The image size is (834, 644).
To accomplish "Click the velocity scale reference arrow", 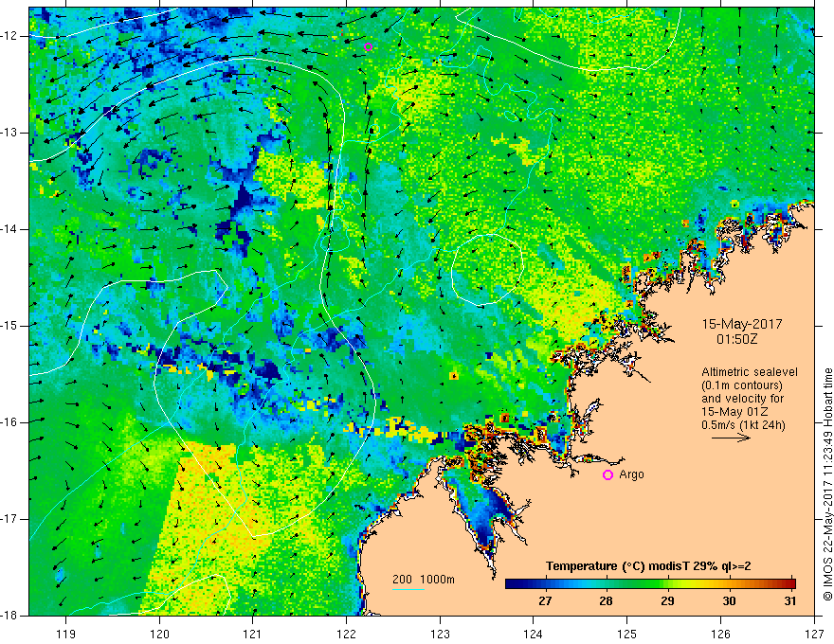I will tap(731, 438).
